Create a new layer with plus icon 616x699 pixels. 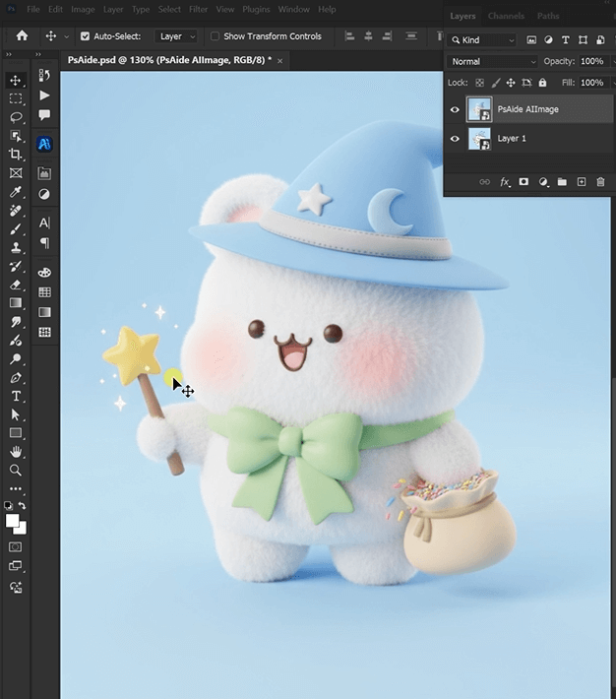point(582,182)
